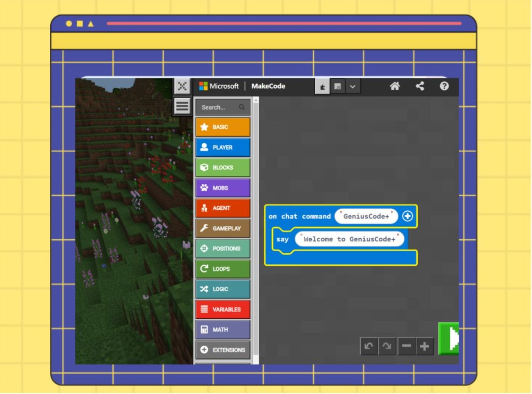
Task: Switch to Blocks editor view
Action: tap(322, 87)
